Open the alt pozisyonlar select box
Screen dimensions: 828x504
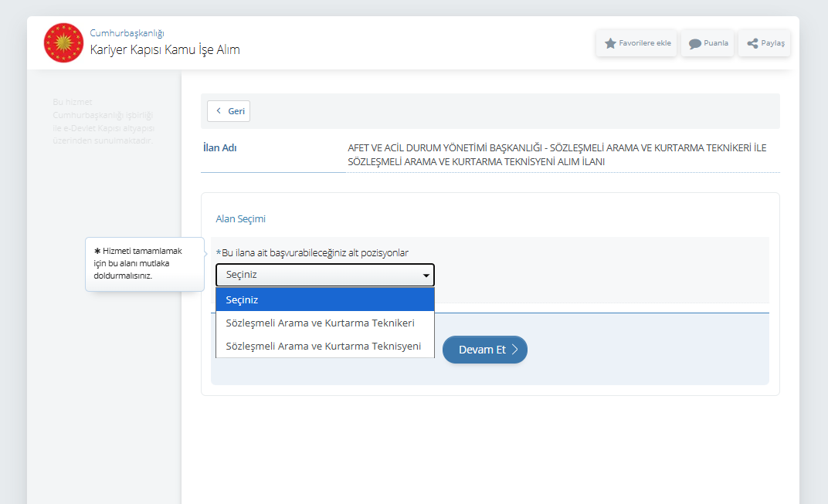point(324,276)
